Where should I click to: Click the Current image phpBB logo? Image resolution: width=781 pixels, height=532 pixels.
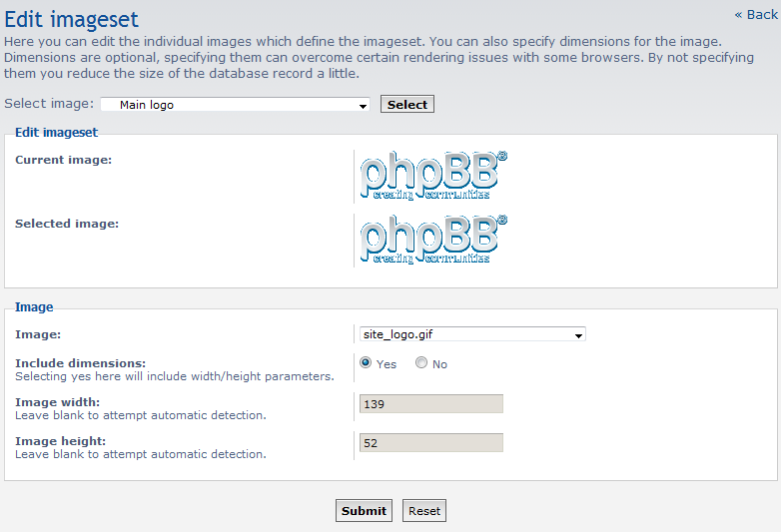point(432,177)
